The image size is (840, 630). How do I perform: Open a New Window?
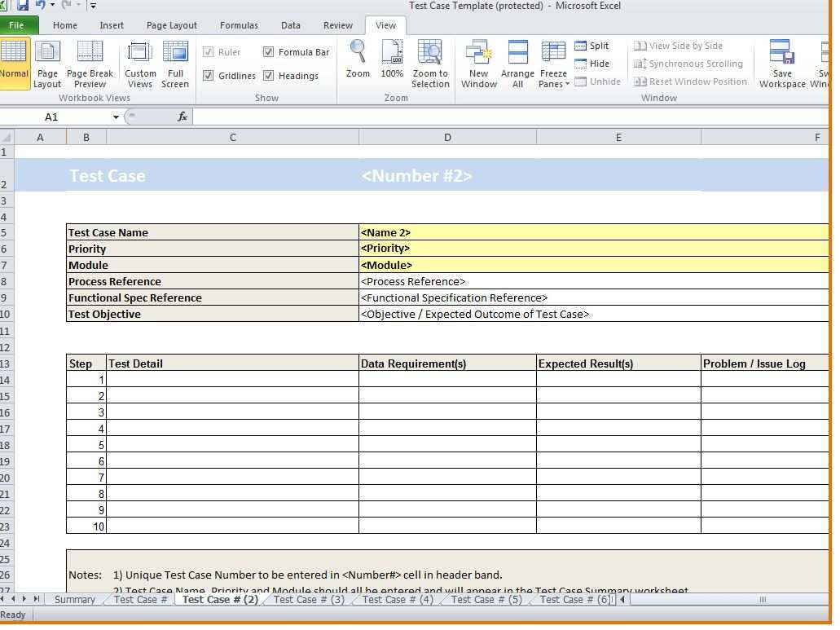(479, 64)
